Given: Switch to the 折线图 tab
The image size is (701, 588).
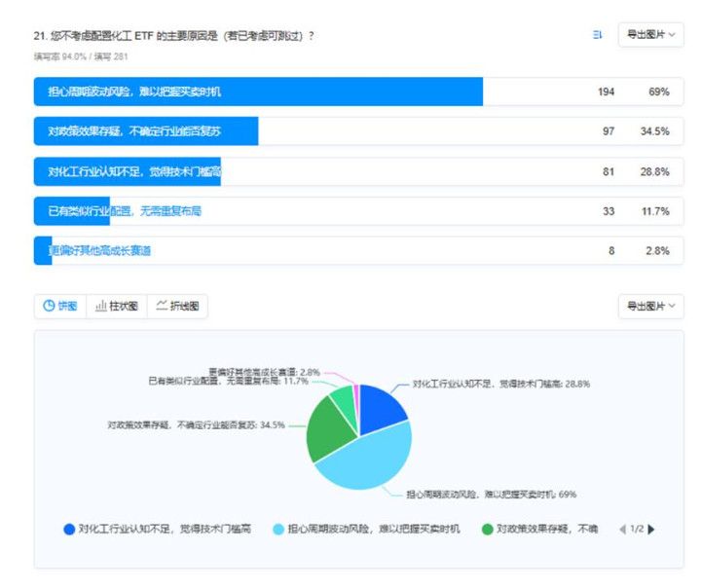Looking at the screenshot, I should coord(177,307).
